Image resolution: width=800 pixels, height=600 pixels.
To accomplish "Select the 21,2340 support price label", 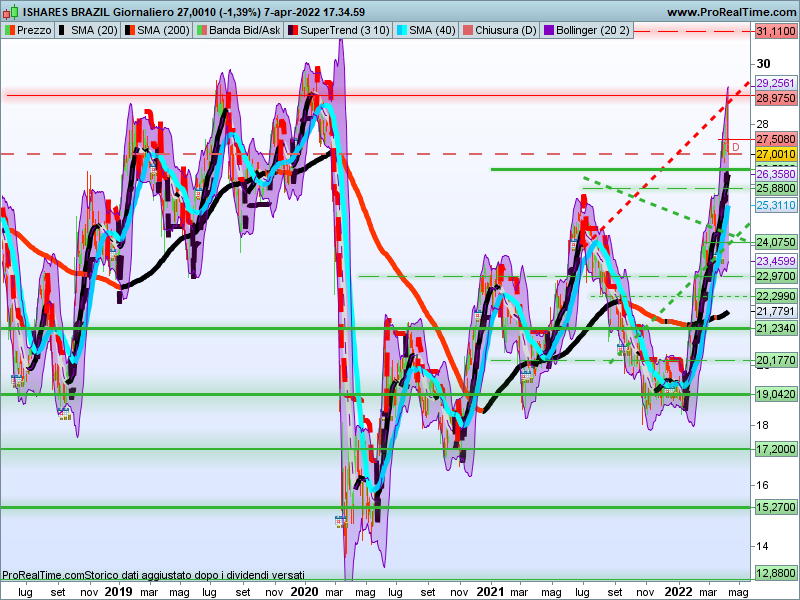I will coord(776,328).
